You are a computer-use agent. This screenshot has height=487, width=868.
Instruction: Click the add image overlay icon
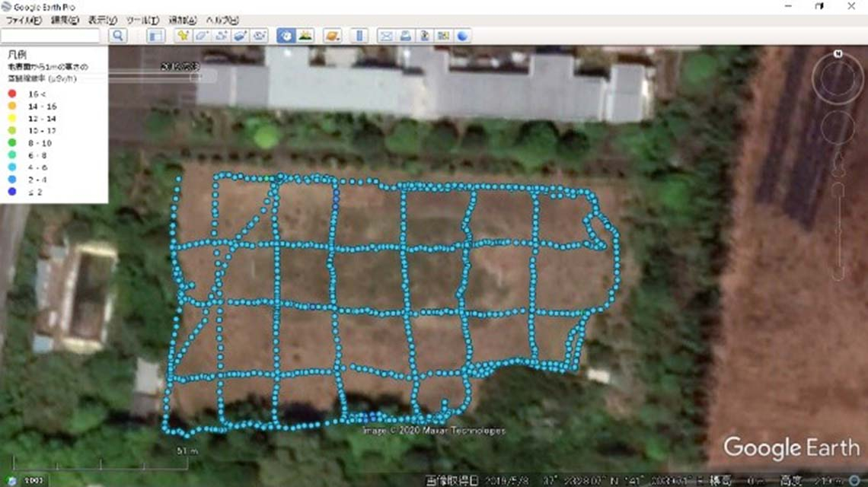tap(241, 35)
